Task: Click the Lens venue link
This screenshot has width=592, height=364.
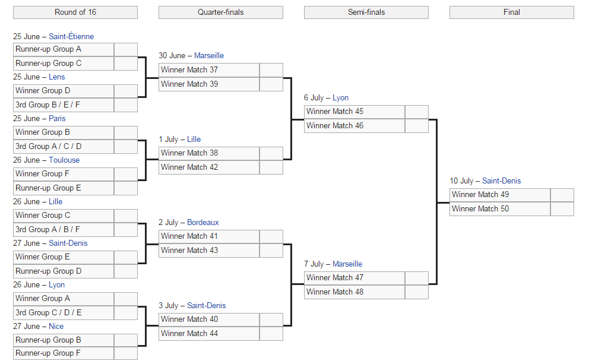Action: (57, 77)
